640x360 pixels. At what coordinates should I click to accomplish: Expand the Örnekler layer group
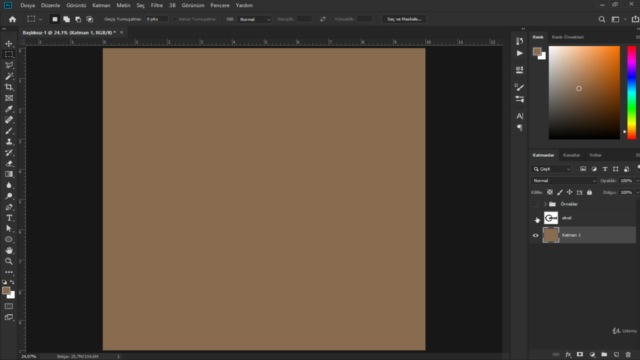click(x=545, y=204)
